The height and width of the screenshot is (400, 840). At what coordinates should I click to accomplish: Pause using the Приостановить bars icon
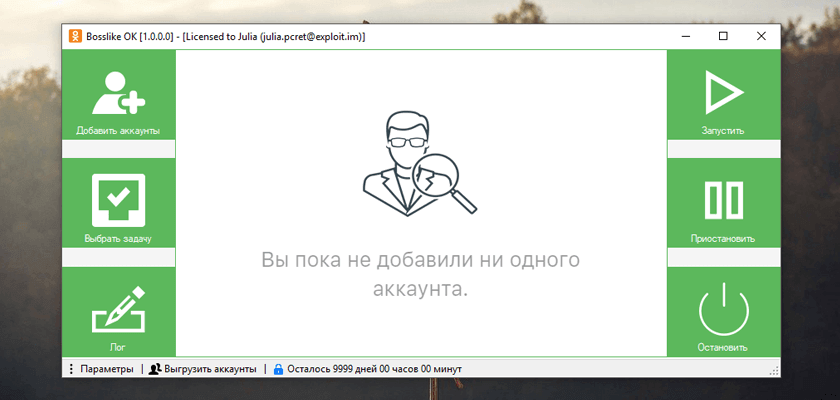723,200
